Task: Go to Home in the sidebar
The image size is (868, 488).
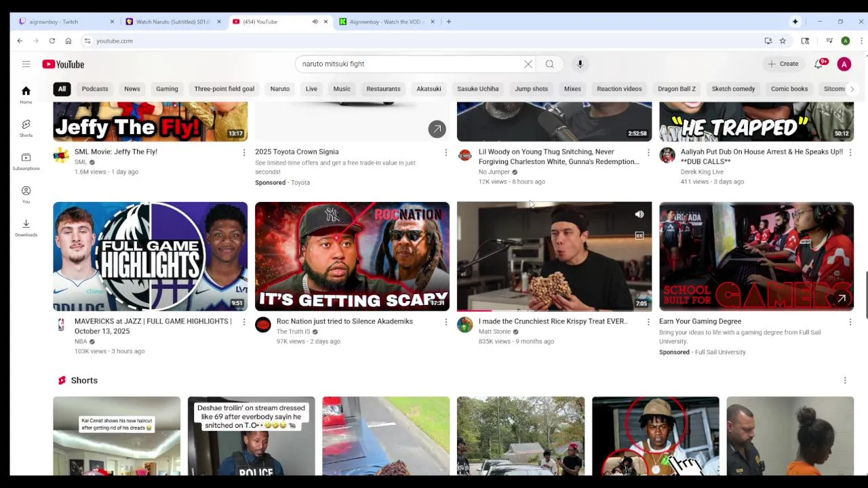Action: click(26, 95)
